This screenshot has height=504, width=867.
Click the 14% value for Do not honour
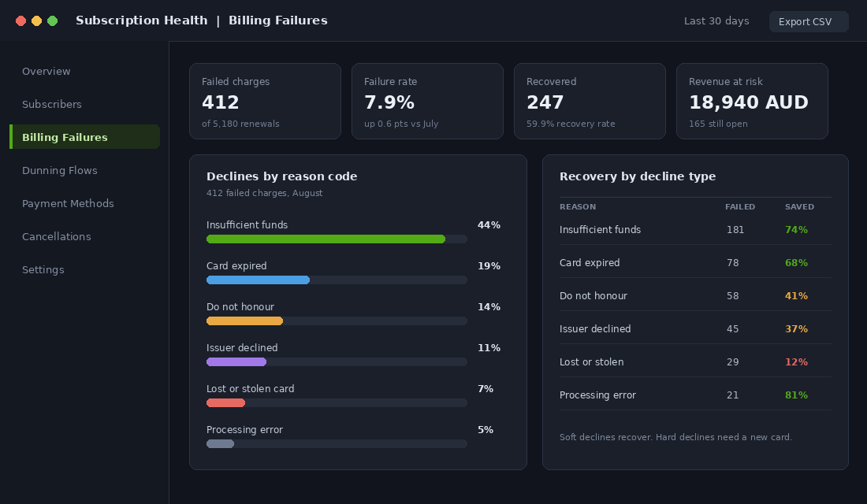tap(489, 306)
